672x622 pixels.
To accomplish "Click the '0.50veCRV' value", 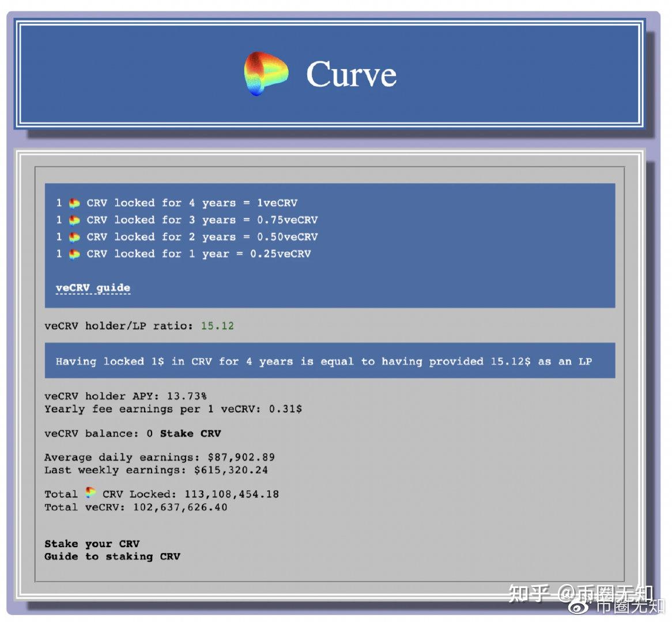I will pyautogui.click(x=287, y=237).
